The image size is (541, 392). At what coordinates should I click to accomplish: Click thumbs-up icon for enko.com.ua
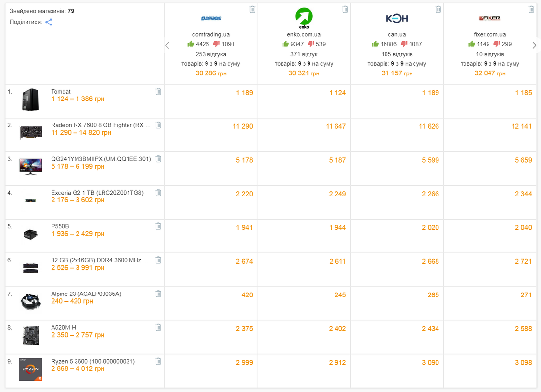tap(285, 44)
